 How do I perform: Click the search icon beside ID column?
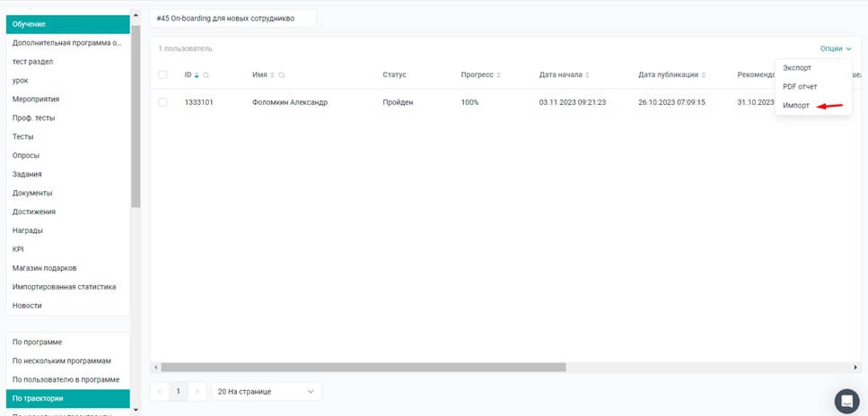[206, 75]
